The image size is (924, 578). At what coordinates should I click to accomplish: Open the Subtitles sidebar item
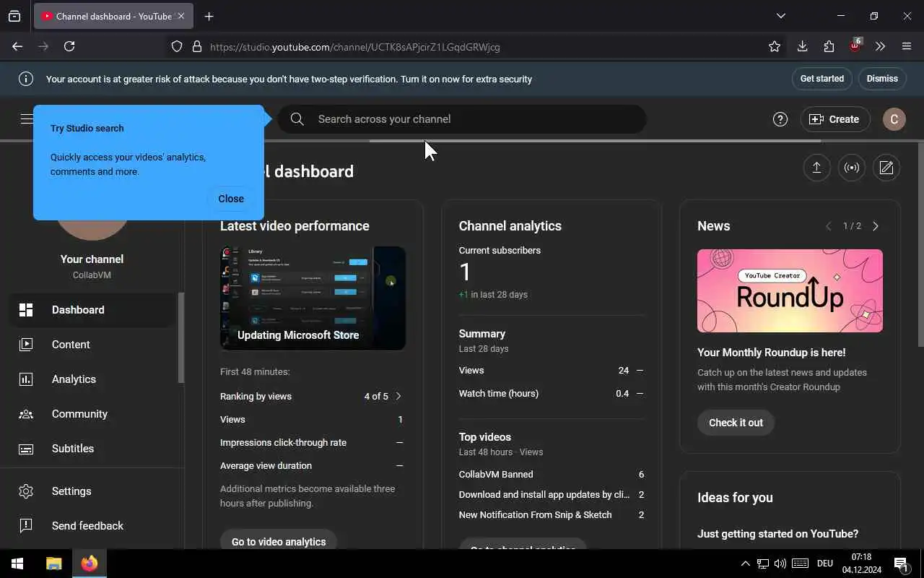[92, 449]
